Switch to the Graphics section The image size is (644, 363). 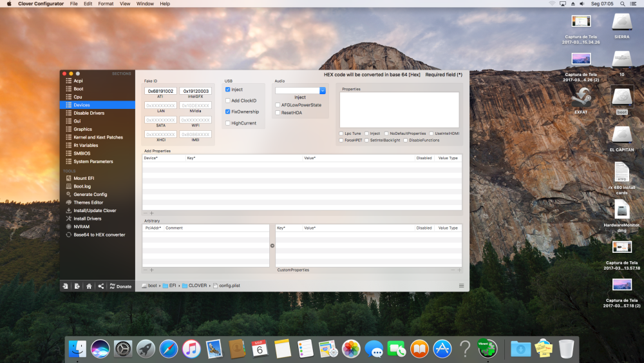82,129
